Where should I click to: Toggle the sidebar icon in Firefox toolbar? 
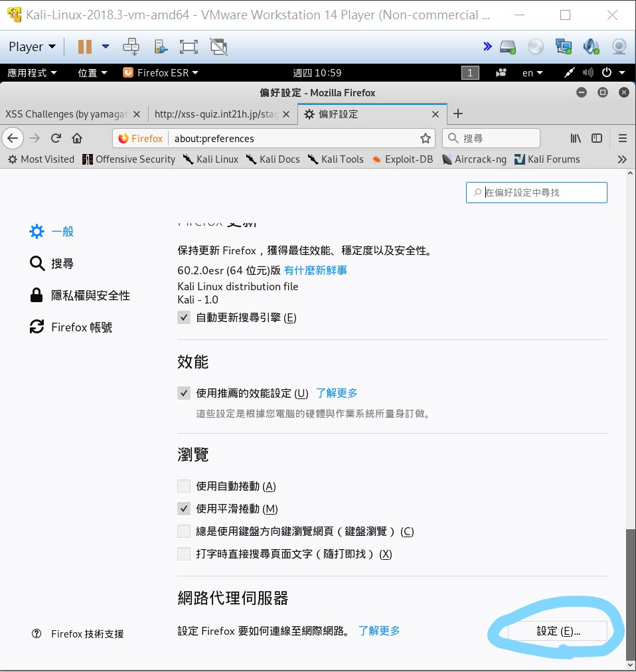[597, 138]
